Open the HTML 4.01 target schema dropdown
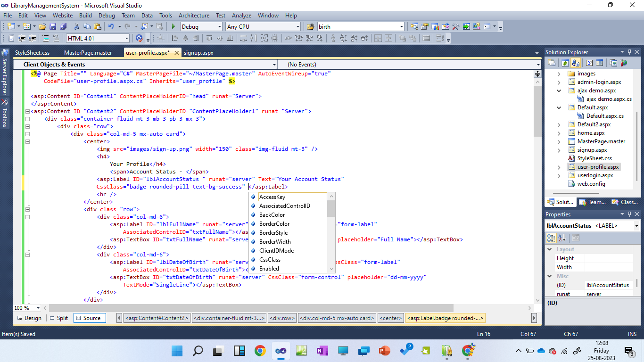Image resolution: width=644 pixels, height=362 pixels. 126,39
